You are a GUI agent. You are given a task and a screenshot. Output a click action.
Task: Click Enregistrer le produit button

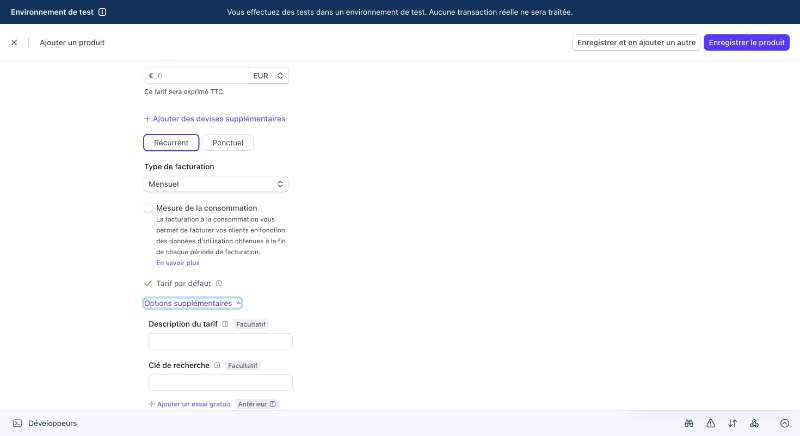coord(746,42)
